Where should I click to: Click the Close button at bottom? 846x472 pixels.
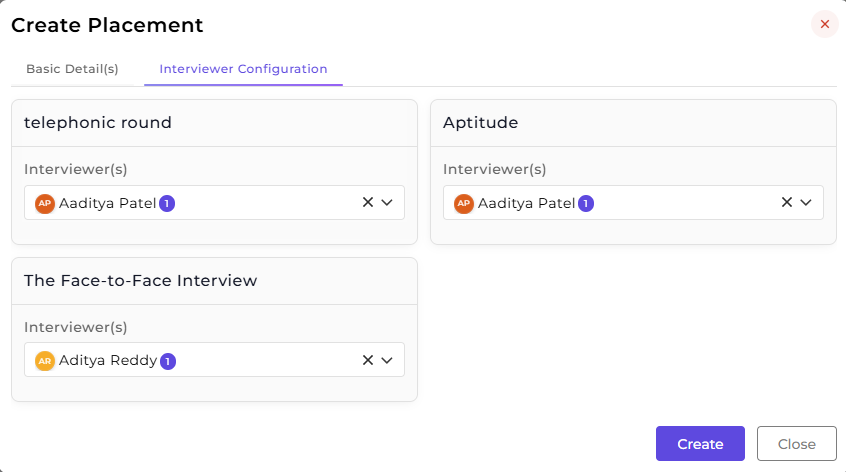point(796,443)
